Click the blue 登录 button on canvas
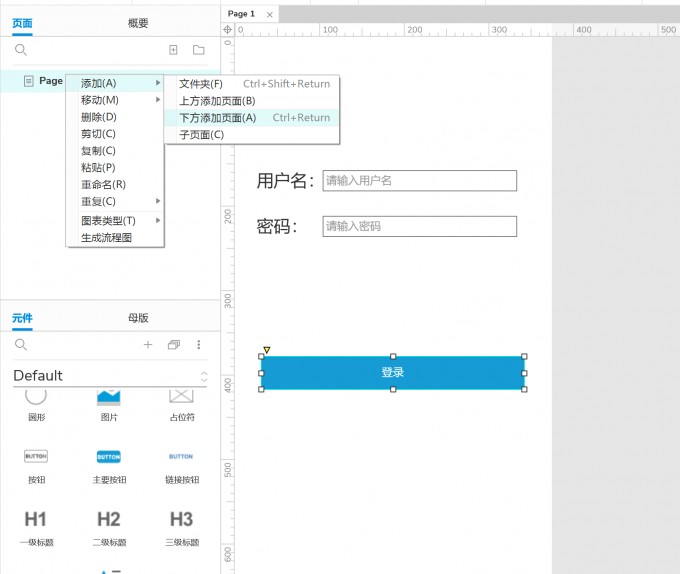 (x=392, y=372)
